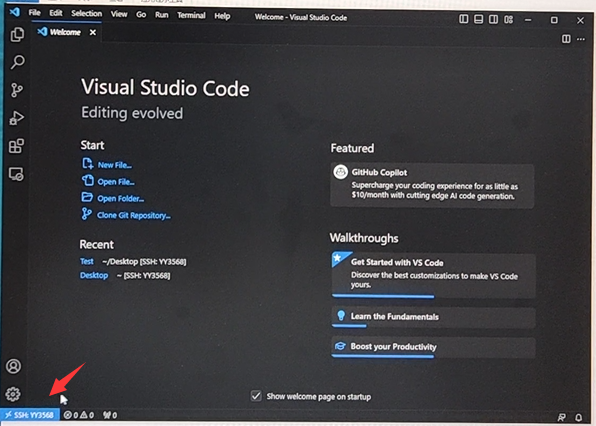Open the feedback icon in status bar
Viewport: 596px width, 426px height.
tap(561, 417)
